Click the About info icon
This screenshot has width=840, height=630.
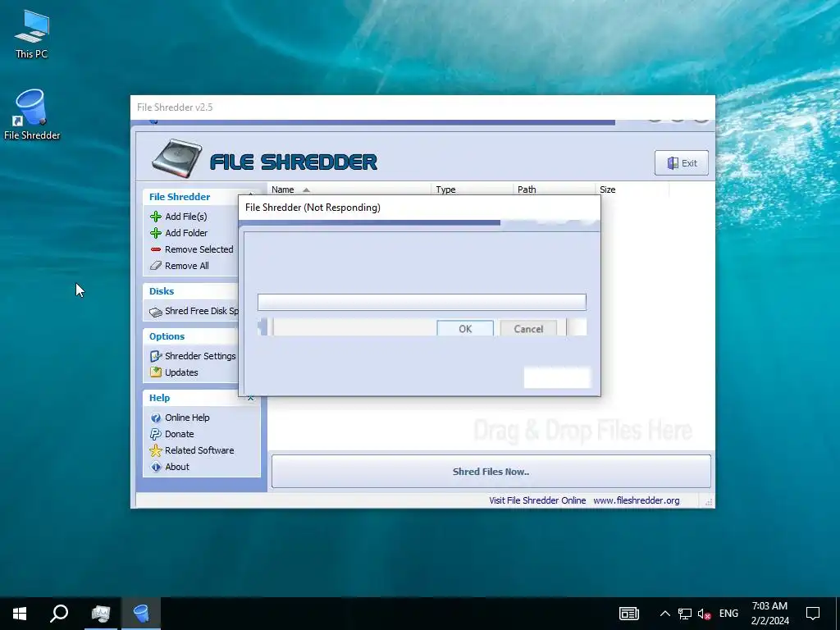(x=156, y=467)
